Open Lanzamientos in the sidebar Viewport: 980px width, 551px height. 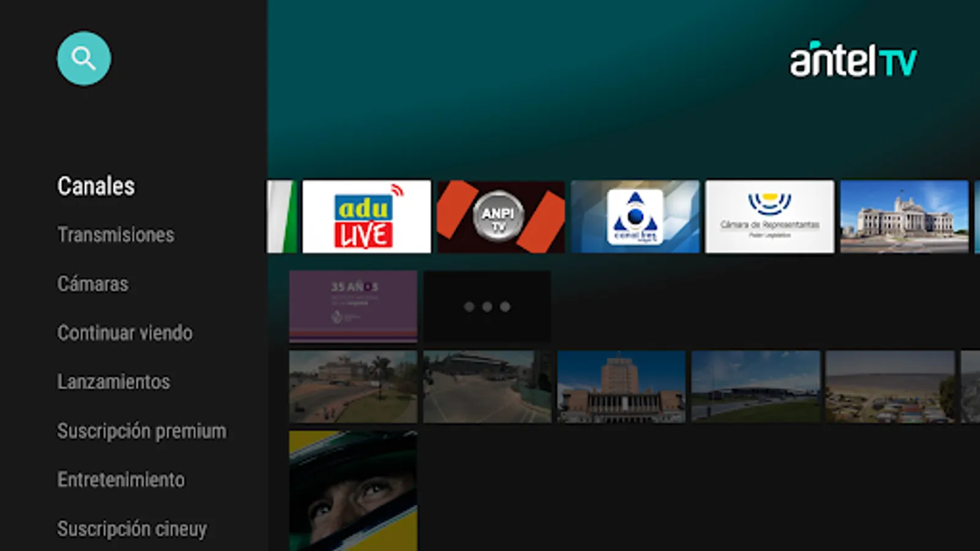click(114, 381)
